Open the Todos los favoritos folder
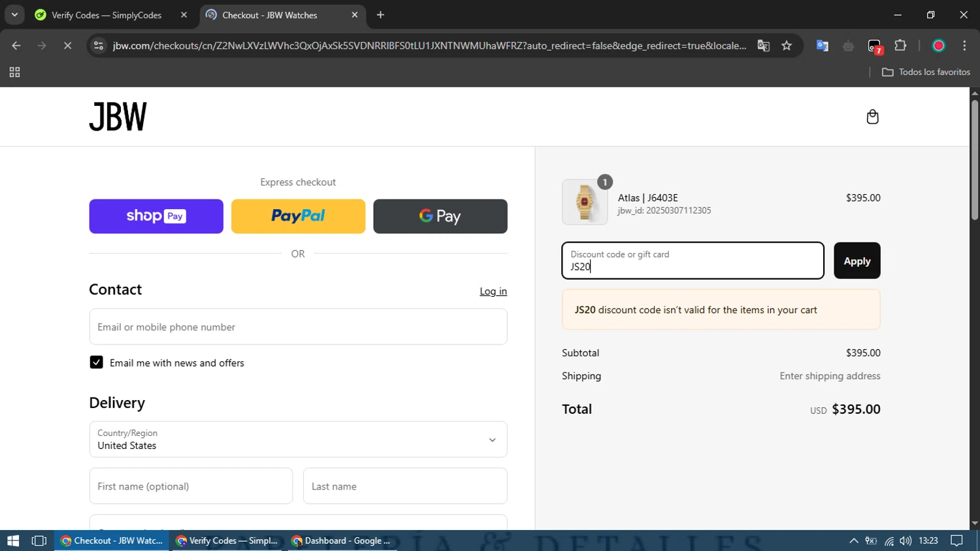This screenshot has width=980, height=551. tap(926, 72)
